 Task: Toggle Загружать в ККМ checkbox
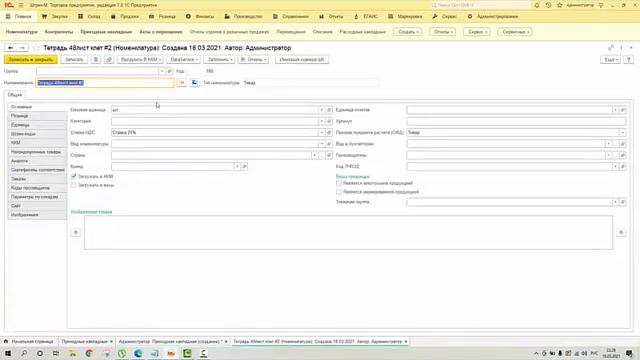click(x=73, y=176)
